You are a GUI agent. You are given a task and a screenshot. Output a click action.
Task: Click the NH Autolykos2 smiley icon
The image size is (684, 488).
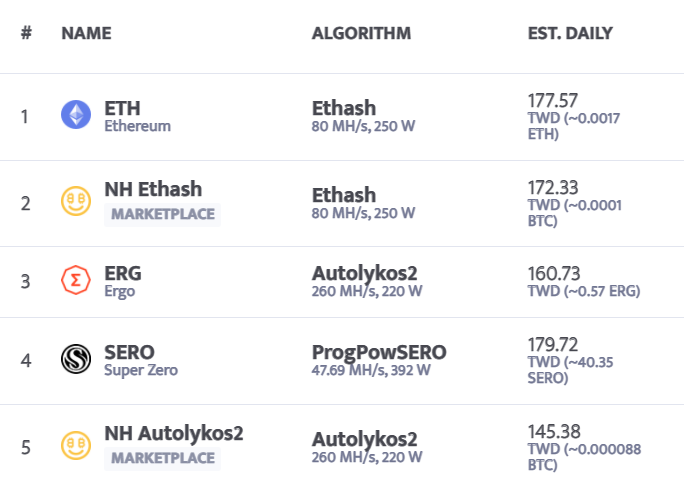coord(76,445)
